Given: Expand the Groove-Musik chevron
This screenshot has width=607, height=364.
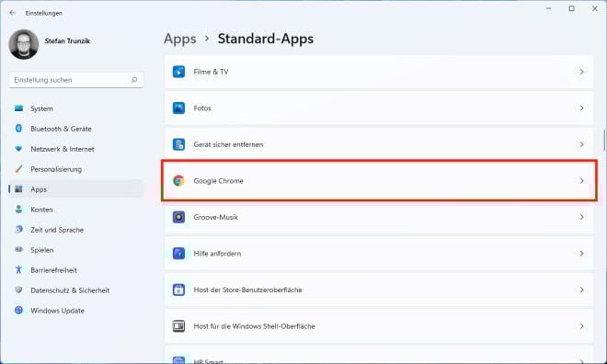Looking at the screenshot, I should pyautogui.click(x=581, y=218).
